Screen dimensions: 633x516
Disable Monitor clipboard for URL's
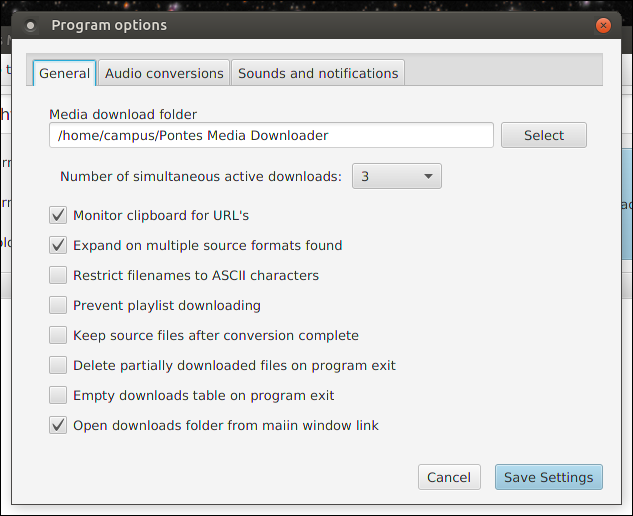click(58, 215)
